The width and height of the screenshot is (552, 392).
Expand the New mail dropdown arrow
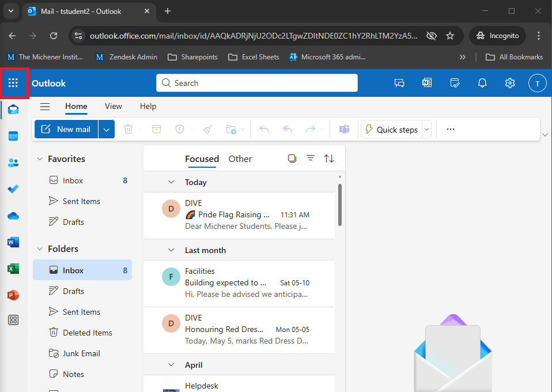point(107,130)
